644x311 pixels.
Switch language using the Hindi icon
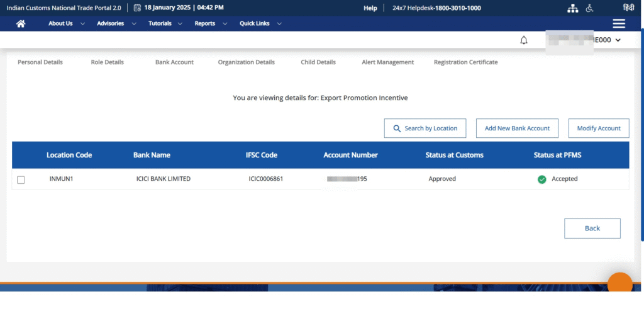click(x=628, y=8)
